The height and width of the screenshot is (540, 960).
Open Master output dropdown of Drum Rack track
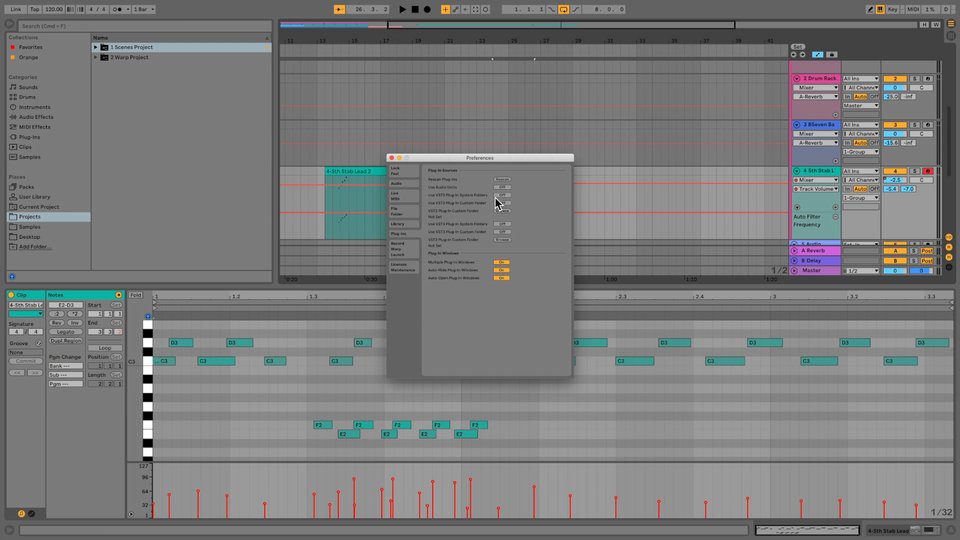861,105
